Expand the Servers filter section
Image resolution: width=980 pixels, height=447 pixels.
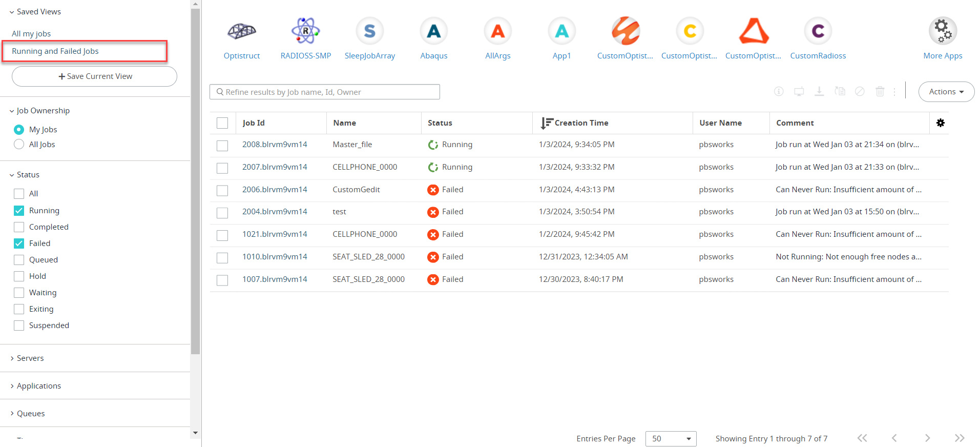click(x=30, y=358)
